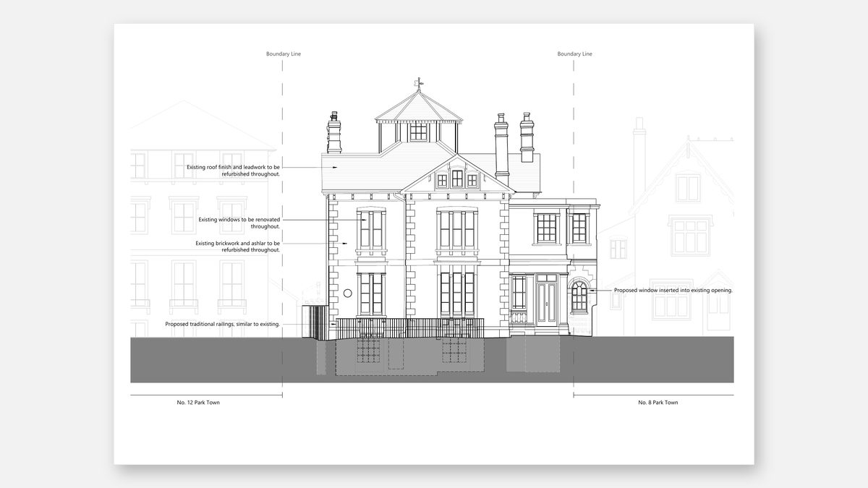Select the "Proposed window inserted into existing opening" note

(x=673, y=290)
